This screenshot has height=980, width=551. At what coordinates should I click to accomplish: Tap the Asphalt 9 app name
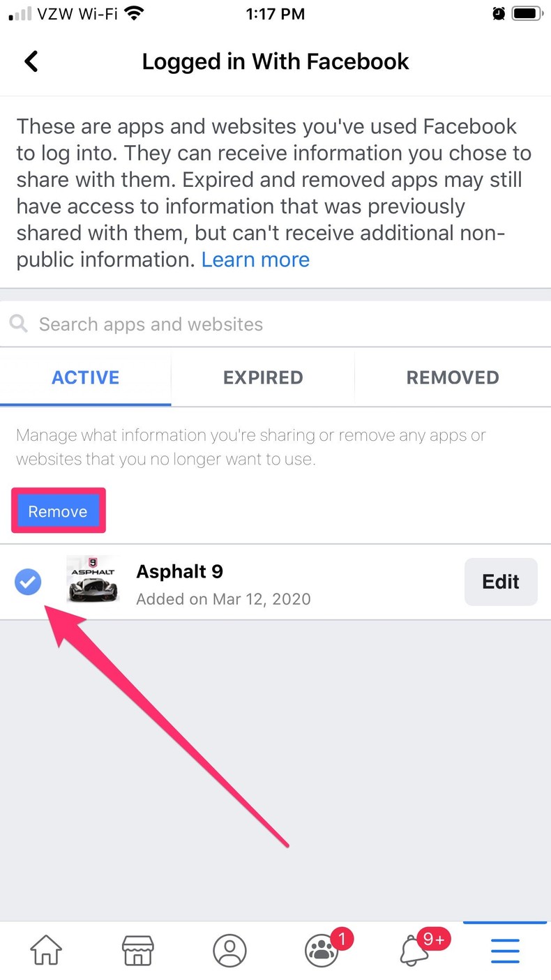(x=179, y=571)
